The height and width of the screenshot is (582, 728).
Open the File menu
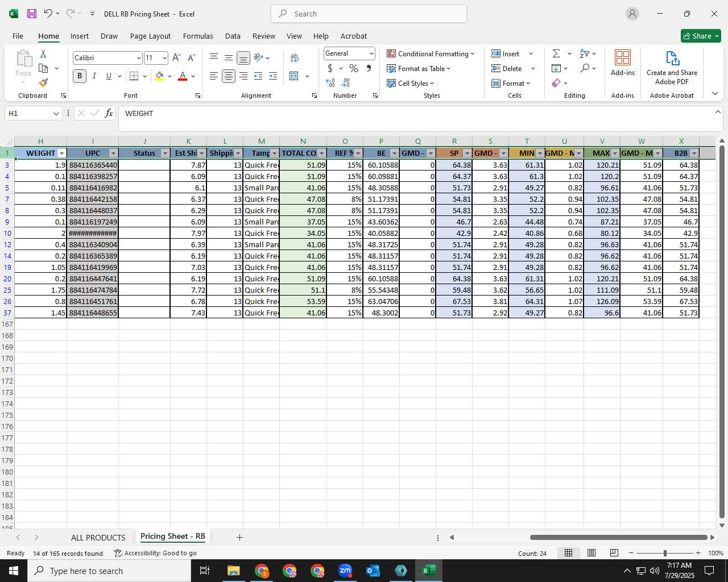(18, 36)
